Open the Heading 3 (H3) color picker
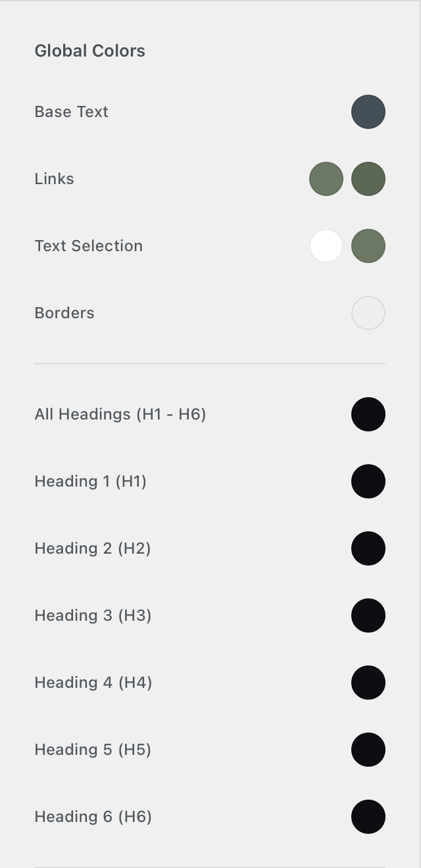 coord(368,615)
